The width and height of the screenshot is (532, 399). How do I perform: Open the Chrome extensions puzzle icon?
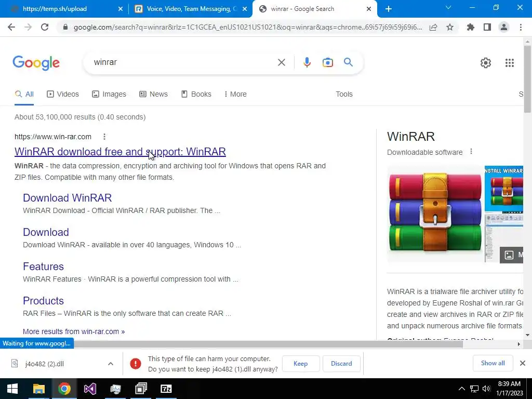[471, 27]
